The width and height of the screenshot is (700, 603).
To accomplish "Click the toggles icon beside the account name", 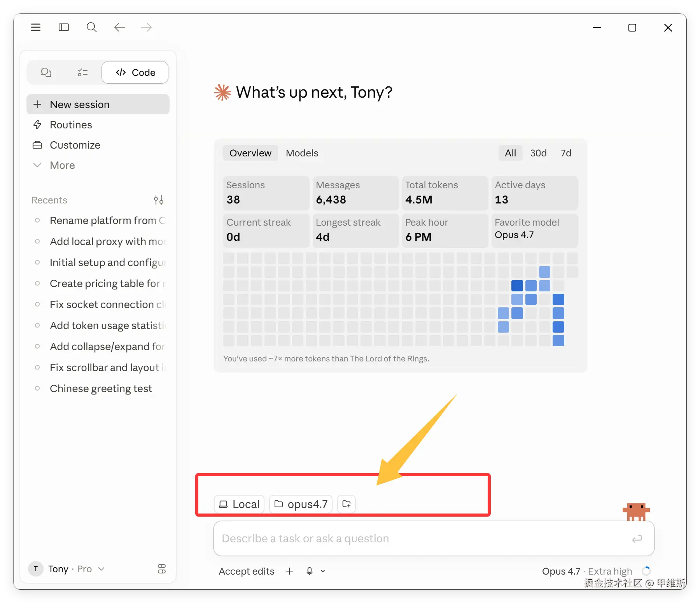I will point(162,569).
